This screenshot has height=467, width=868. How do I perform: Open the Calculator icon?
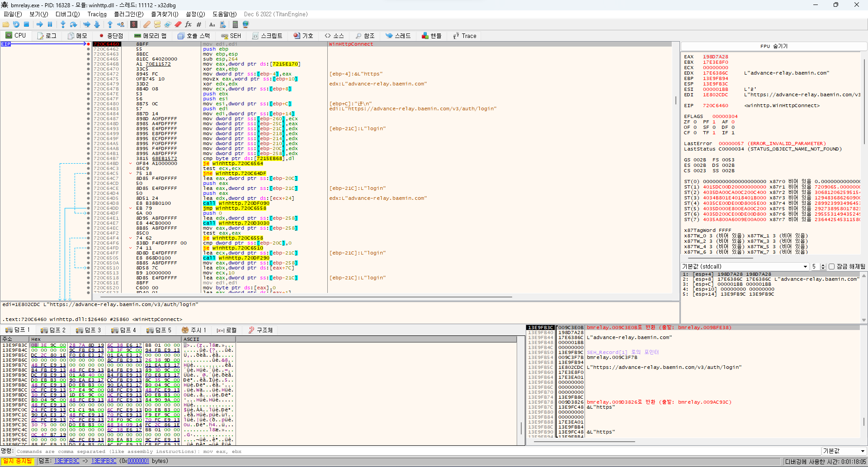(x=235, y=24)
